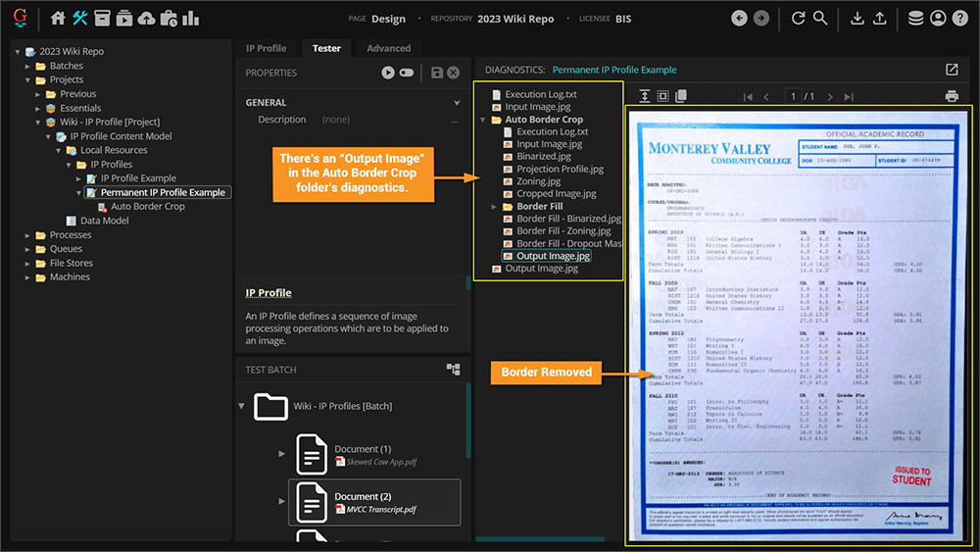Image resolution: width=980 pixels, height=552 pixels.
Task: Open the briefcase Learn icon
Action: tap(169, 18)
